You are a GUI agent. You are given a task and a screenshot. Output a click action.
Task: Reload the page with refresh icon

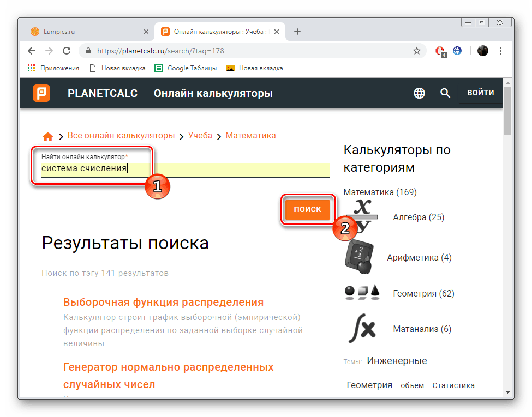coord(67,51)
